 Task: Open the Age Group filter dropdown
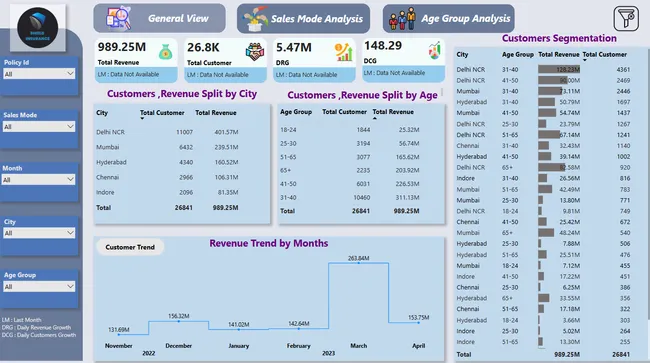(39, 286)
